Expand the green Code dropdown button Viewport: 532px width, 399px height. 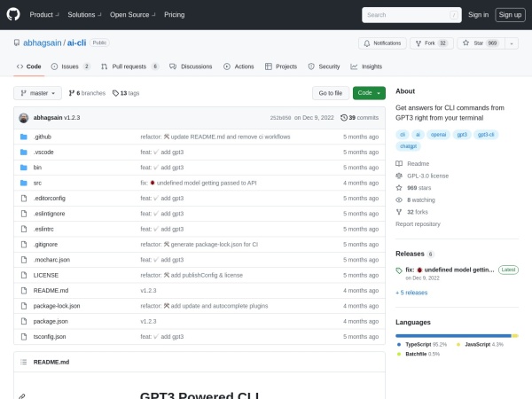(x=369, y=93)
